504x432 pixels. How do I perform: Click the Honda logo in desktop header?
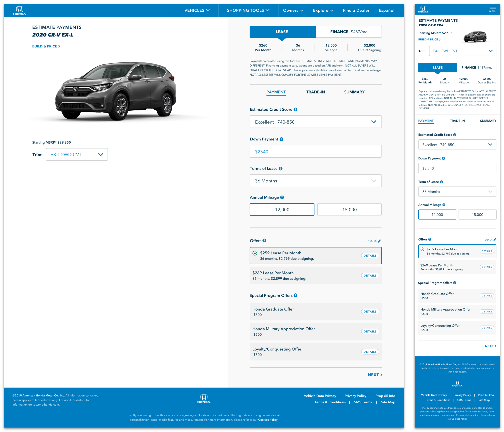[20, 10]
